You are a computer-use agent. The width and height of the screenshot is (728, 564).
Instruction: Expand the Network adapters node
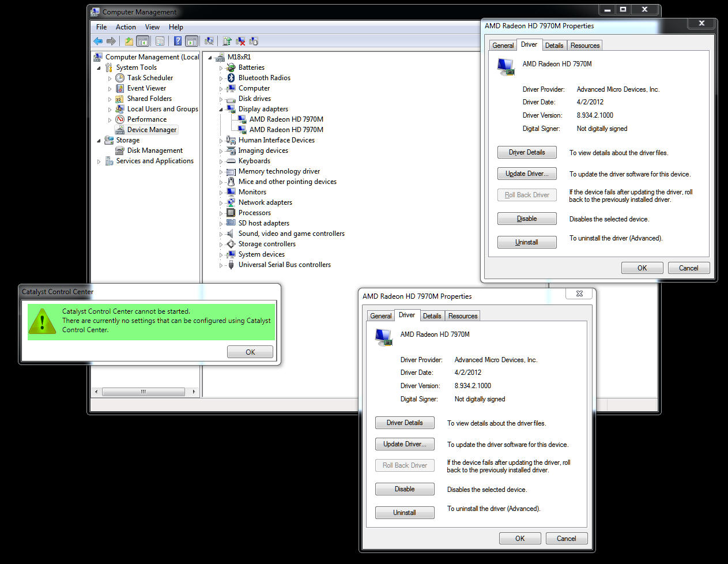point(221,203)
